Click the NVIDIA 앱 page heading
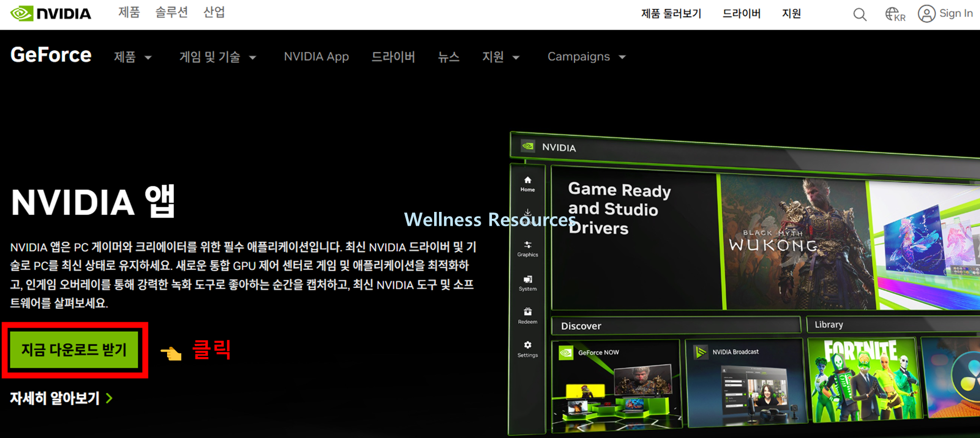Viewport: 980px width, 438px height. point(93,202)
